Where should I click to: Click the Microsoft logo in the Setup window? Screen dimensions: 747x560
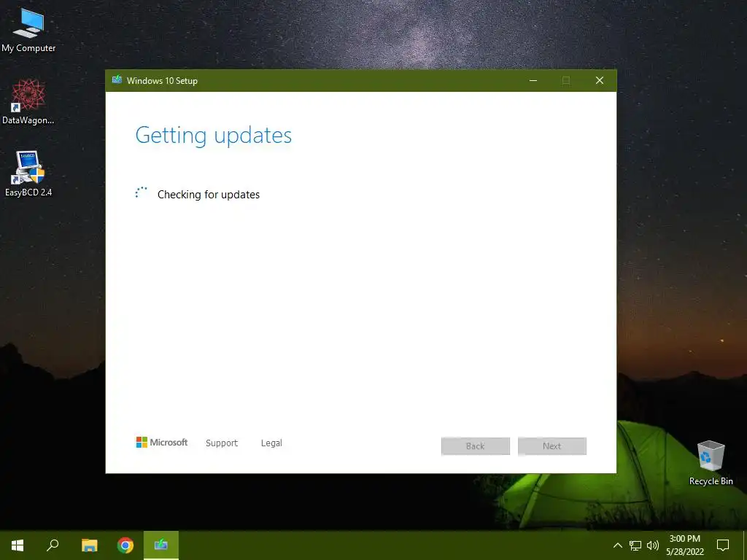[x=162, y=443]
